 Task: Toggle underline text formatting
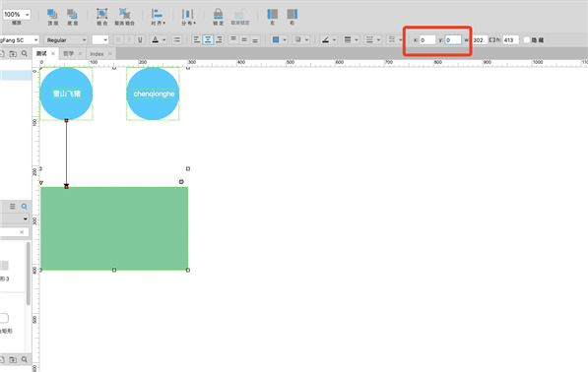point(140,39)
